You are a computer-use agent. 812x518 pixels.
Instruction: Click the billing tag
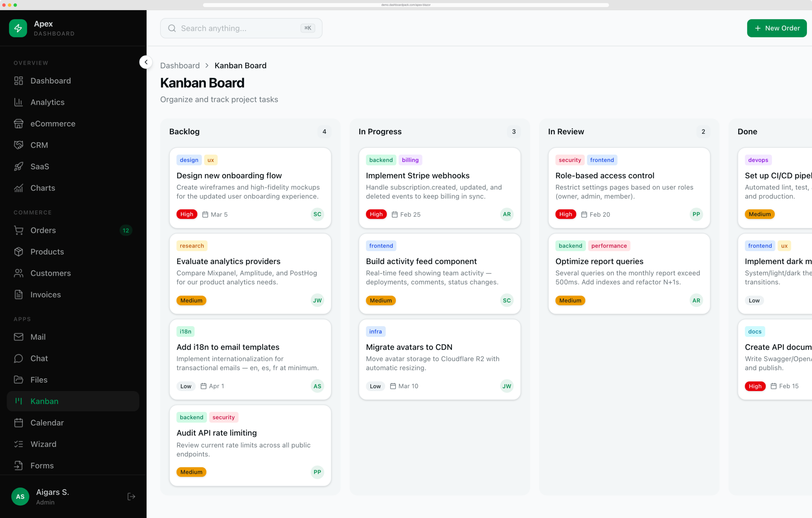410,160
